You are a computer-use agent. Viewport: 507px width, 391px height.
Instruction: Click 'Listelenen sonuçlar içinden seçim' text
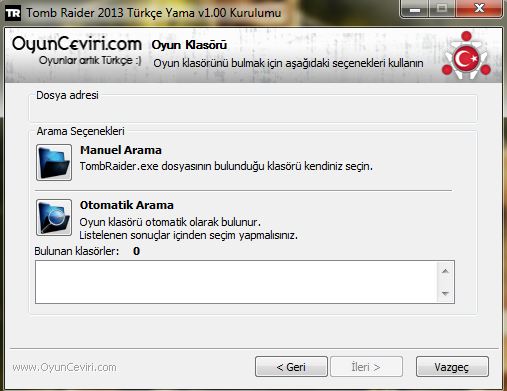188,235
